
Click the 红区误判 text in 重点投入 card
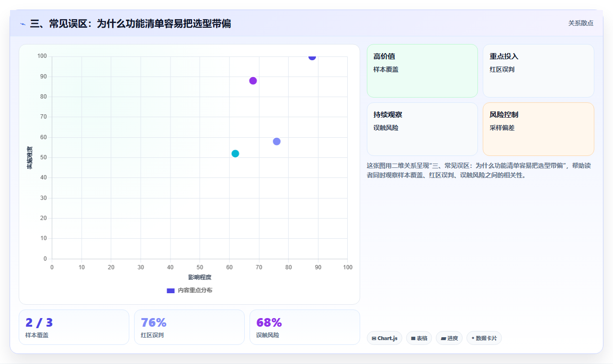pyautogui.click(x=502, y=69)
